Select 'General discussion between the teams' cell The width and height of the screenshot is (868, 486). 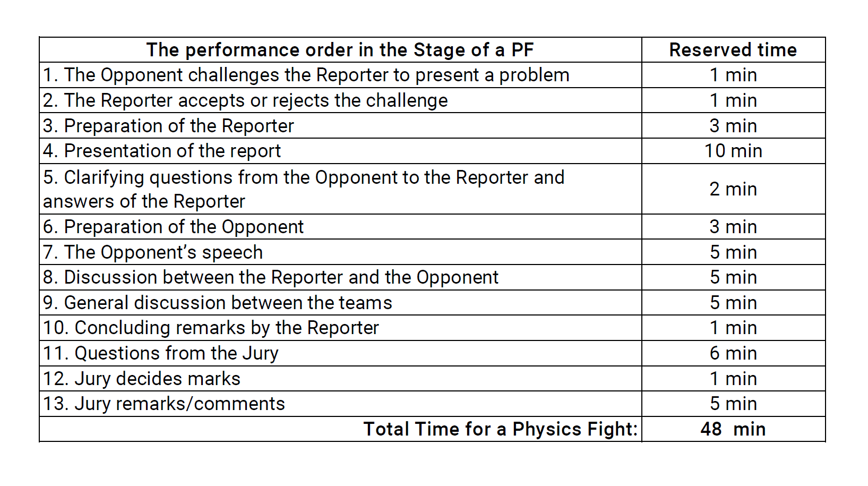(340, 303)
